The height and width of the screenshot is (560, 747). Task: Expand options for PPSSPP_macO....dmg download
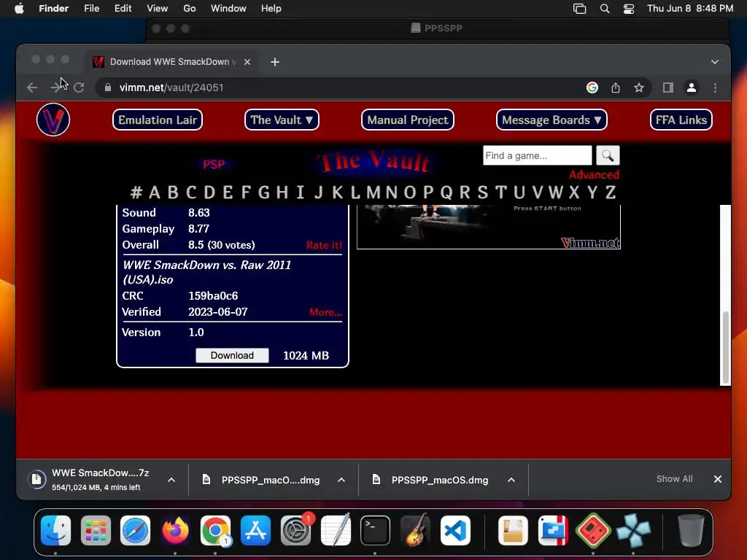341,480
